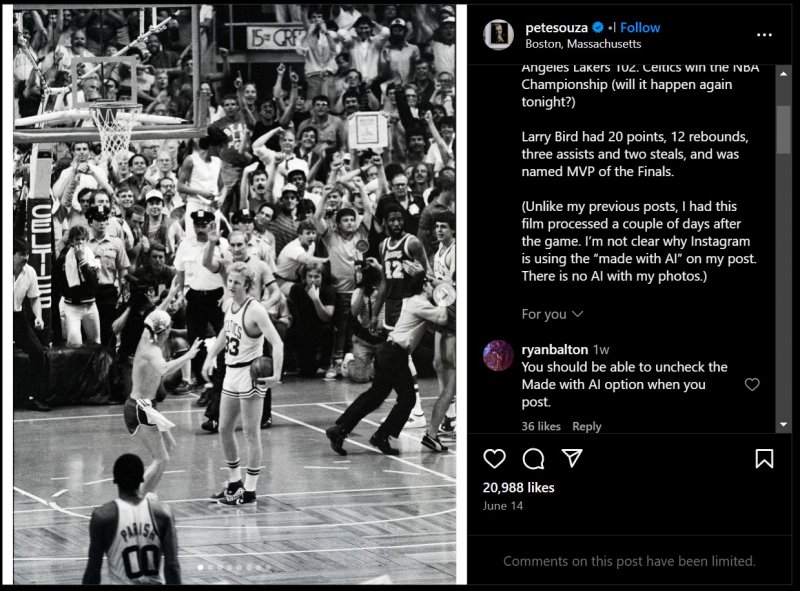Open ryanbalton's profile avatar

(x=498, y=355)
